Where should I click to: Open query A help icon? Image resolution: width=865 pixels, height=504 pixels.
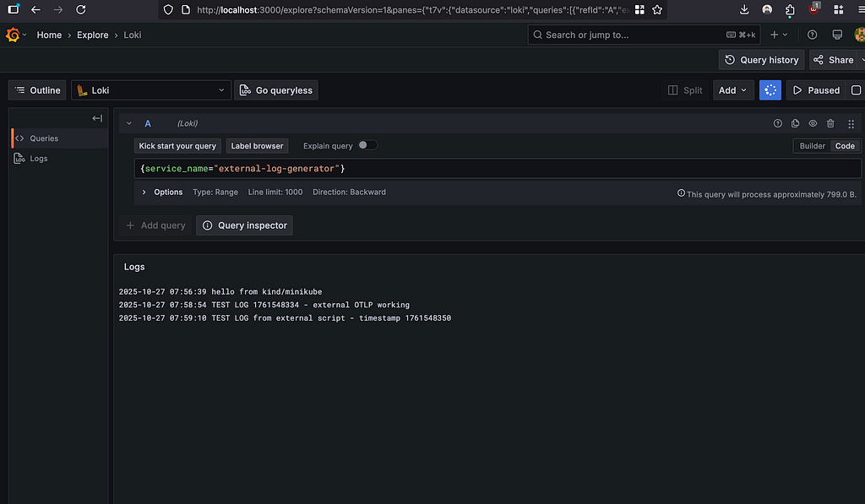tap(778, 123)
